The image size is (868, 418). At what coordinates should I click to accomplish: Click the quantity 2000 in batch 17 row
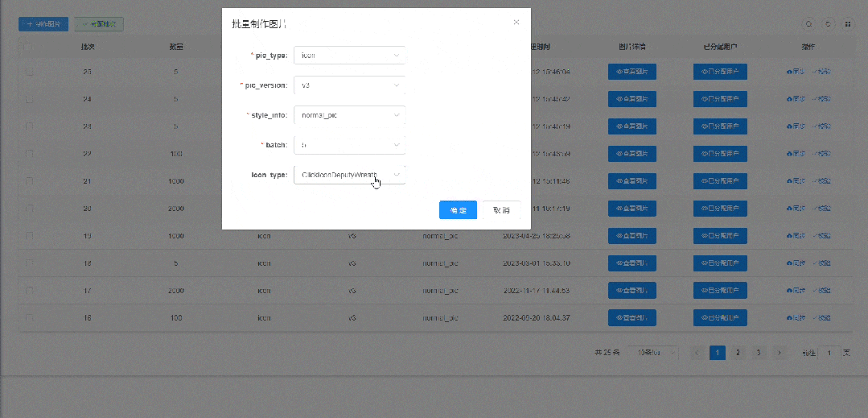click(176, 291)
